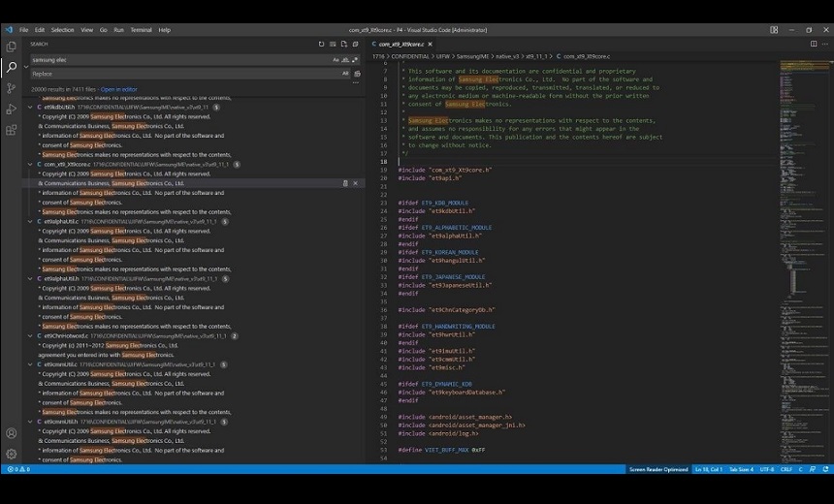Image resolution: width=834 pixels, height=504 pixels.
Task: Open the Extensions view
Action: pos(11,130)
